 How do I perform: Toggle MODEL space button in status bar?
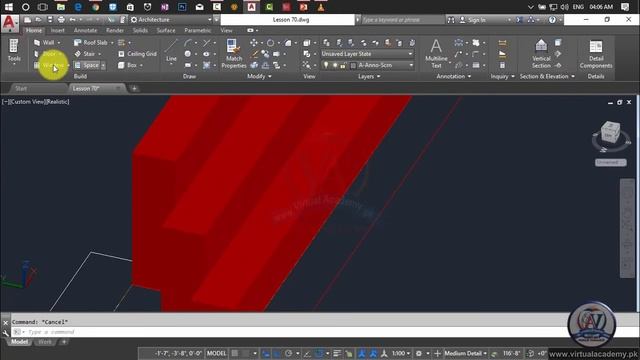pyautogui.click(x=216, y=353)
